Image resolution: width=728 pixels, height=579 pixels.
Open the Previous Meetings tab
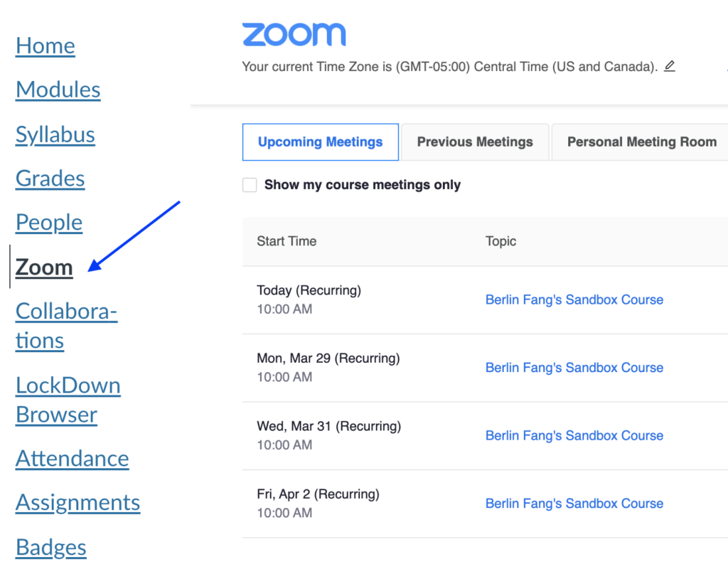(x=475, y=142)
